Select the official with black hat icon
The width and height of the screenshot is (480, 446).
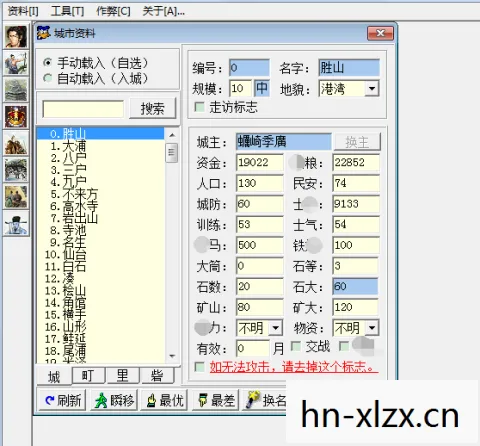click(x=16, y=224)
